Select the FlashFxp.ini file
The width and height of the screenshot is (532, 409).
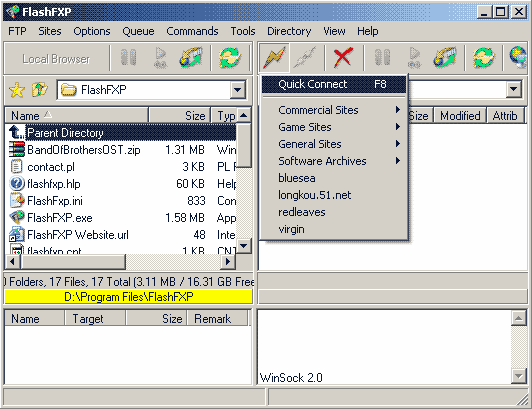(x=121, y=201)
